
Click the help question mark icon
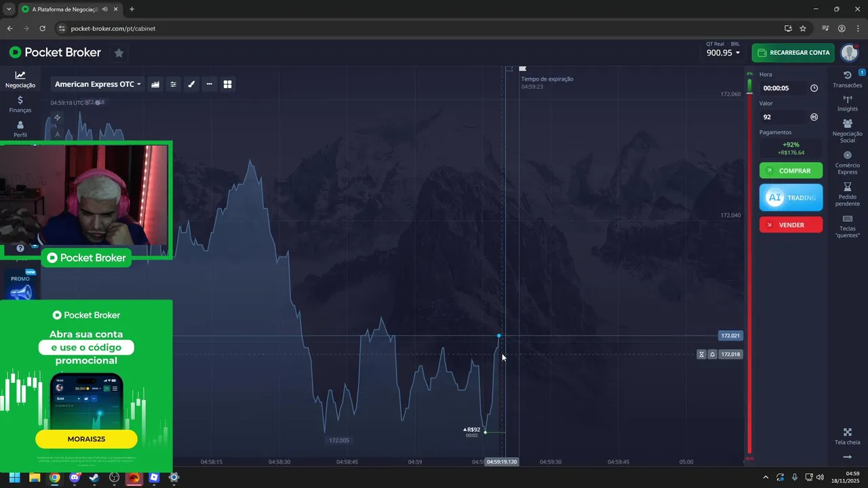[x=20, y=248]
